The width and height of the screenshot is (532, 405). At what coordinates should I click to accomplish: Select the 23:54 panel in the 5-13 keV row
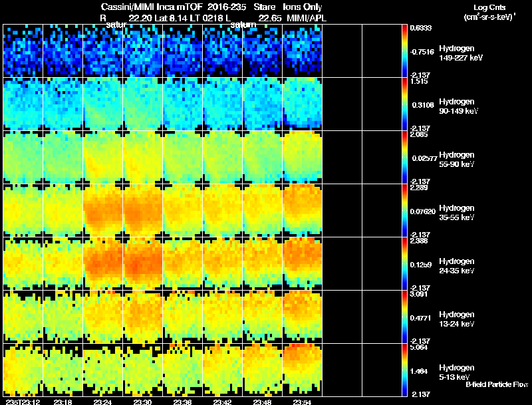(303, 370)
